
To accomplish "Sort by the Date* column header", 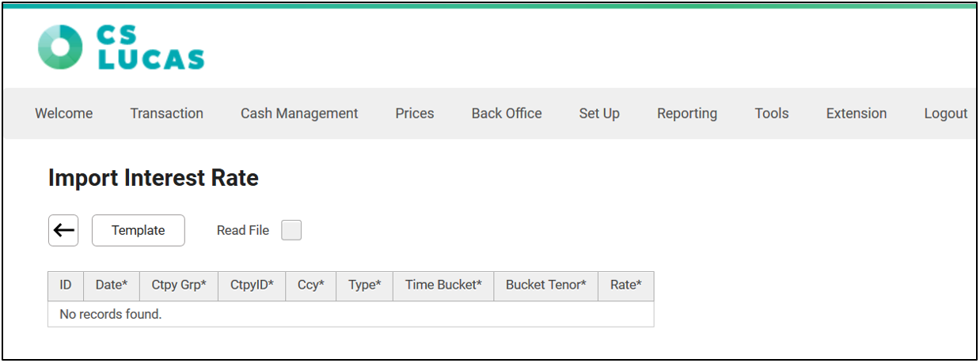I will [x=112, y=285].
